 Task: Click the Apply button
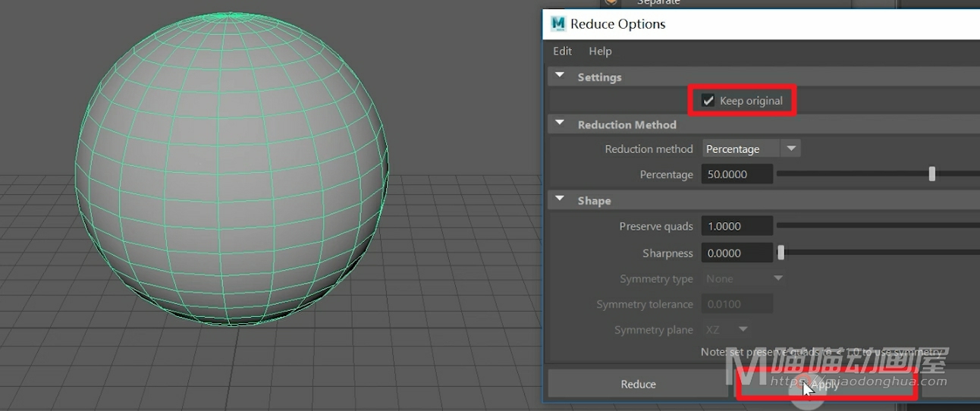[825, 385]
